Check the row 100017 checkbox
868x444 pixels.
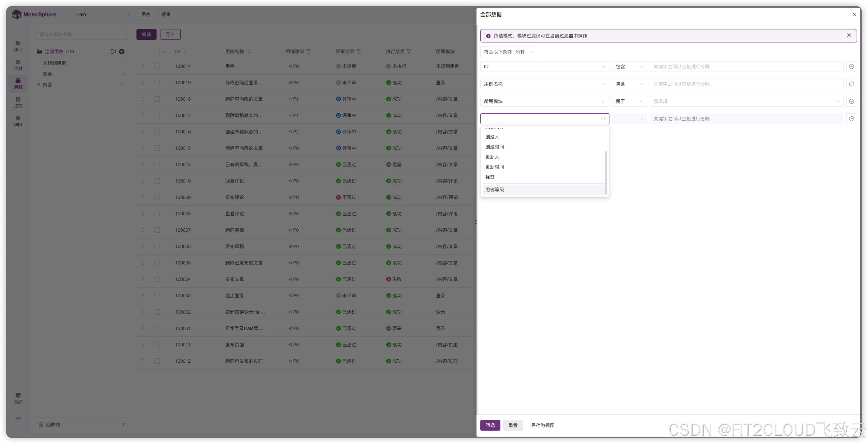click(x=157, y=116)
